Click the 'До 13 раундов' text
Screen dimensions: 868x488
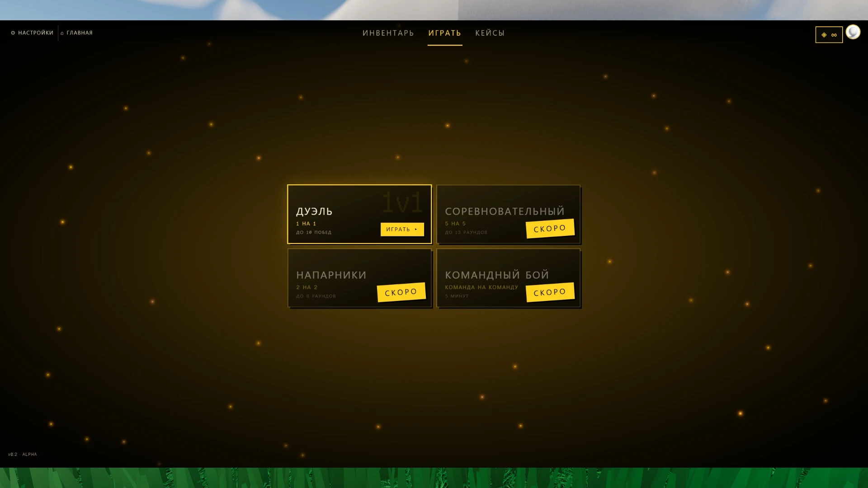(x=466, y=233)
